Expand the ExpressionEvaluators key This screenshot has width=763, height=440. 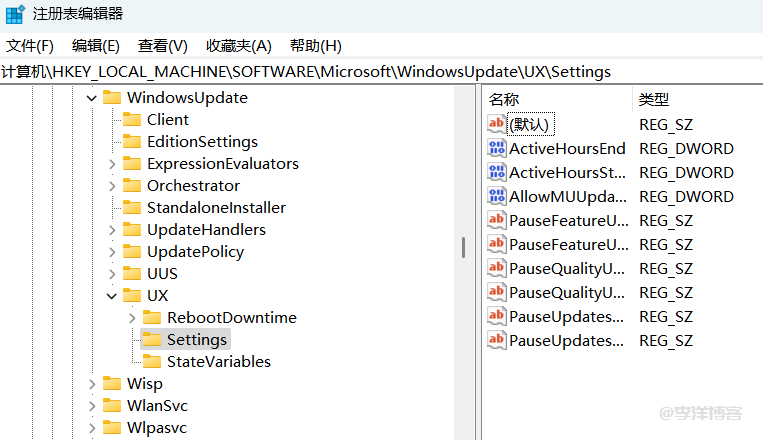[112, 163]
